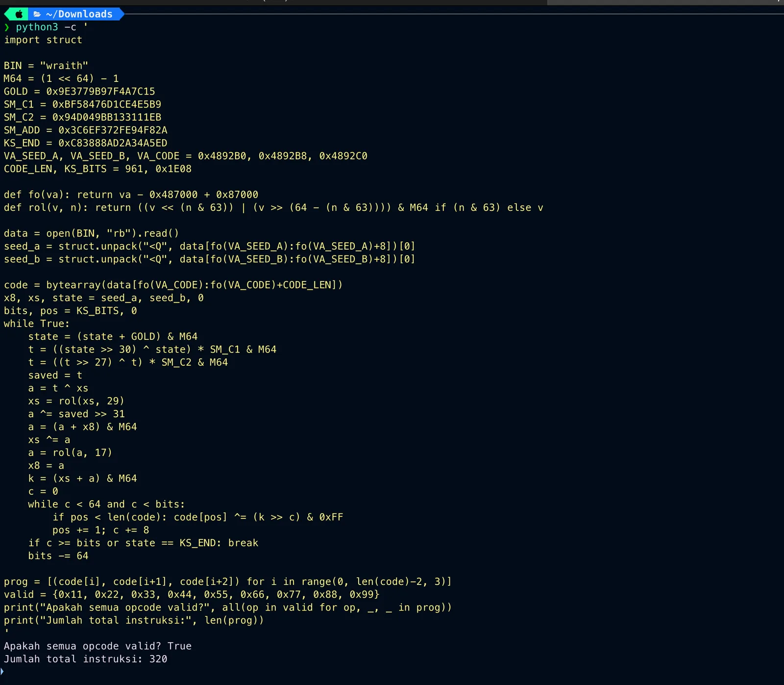Screen dimensions: 784x685
Task: Click the 'state = (state + GOLD)' line
Action: click(x=113, y=337)
